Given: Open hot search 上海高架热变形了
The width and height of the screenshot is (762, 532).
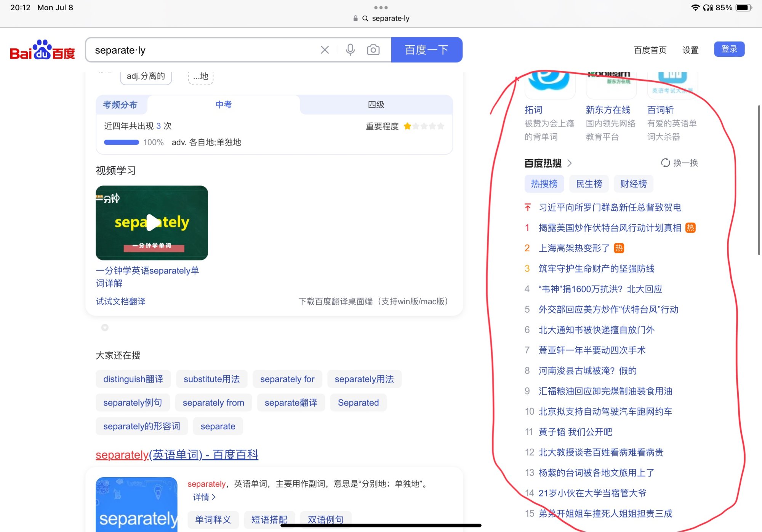Looking at the screenshot, I should pyautogui.click(x=574, y=248).
